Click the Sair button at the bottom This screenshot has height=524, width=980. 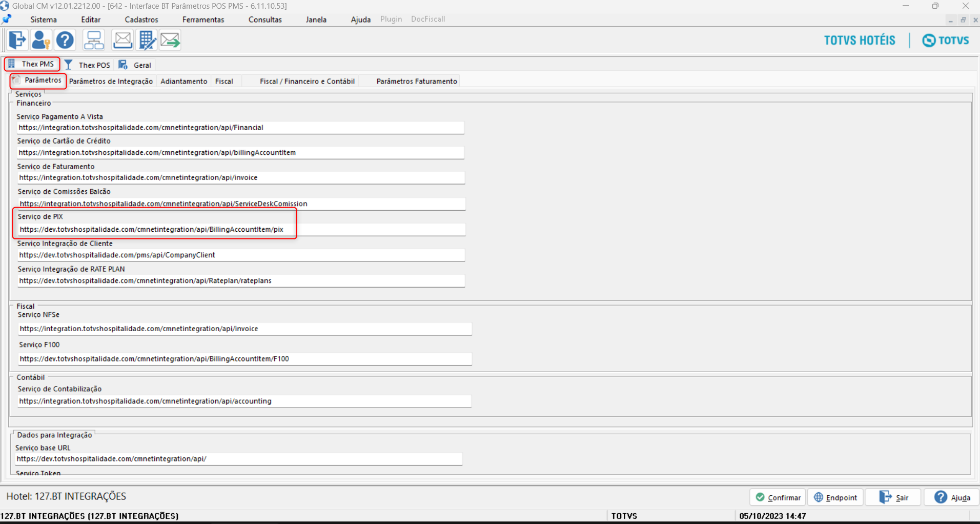point(893,497)
